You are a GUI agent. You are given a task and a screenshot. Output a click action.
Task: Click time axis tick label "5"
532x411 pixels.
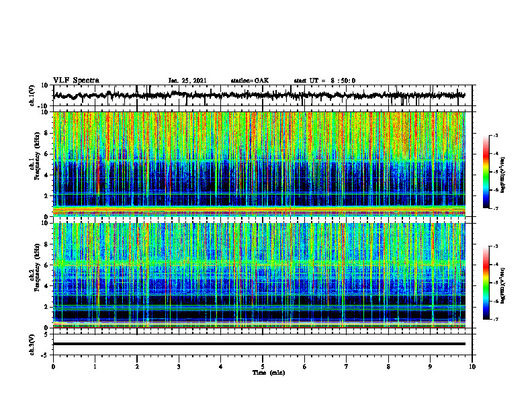tap(263, 367)
